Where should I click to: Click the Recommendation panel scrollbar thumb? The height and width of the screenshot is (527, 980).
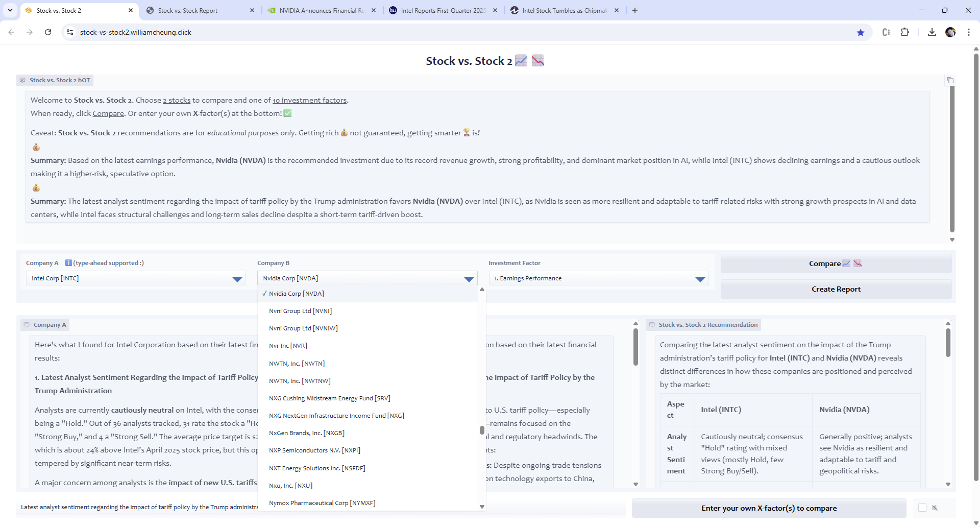pos(948,342)
